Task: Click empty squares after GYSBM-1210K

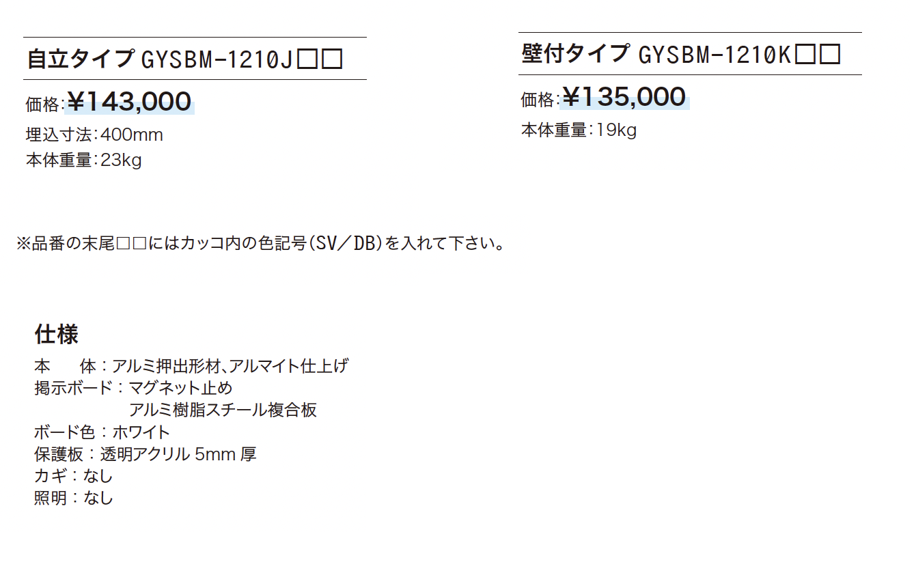Action: coord(818,55)
